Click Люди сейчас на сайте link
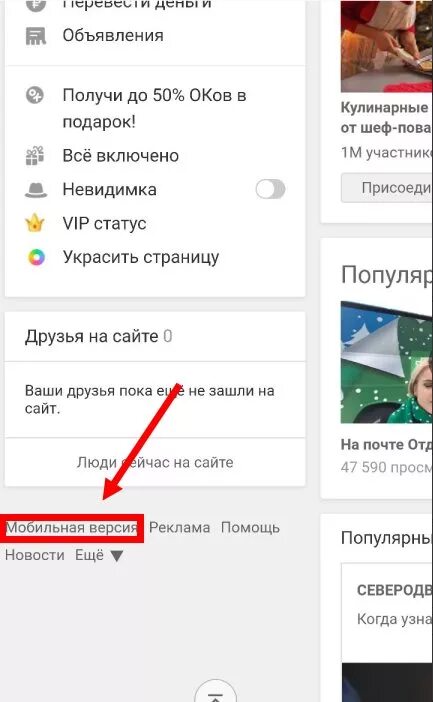The width and height of the screenshot is (433, 702). (x=155, y=462)
